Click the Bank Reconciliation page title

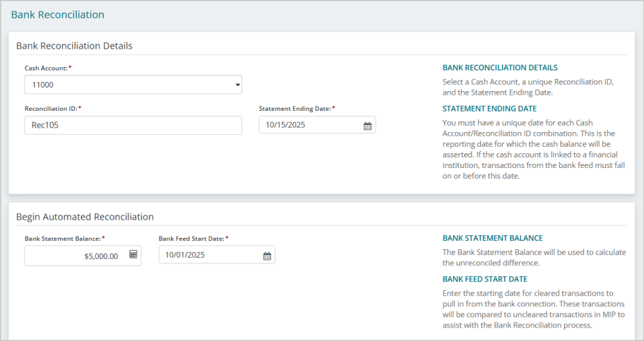57,14
